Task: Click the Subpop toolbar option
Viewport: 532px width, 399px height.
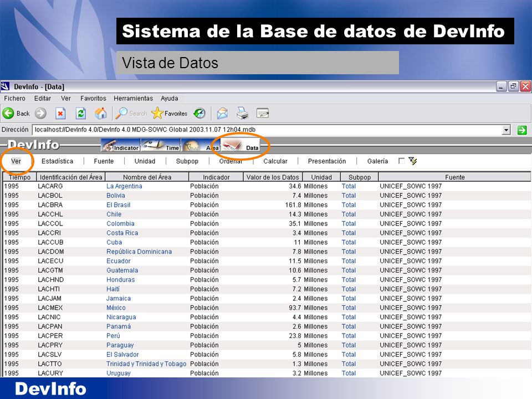Action: point(187,161)
